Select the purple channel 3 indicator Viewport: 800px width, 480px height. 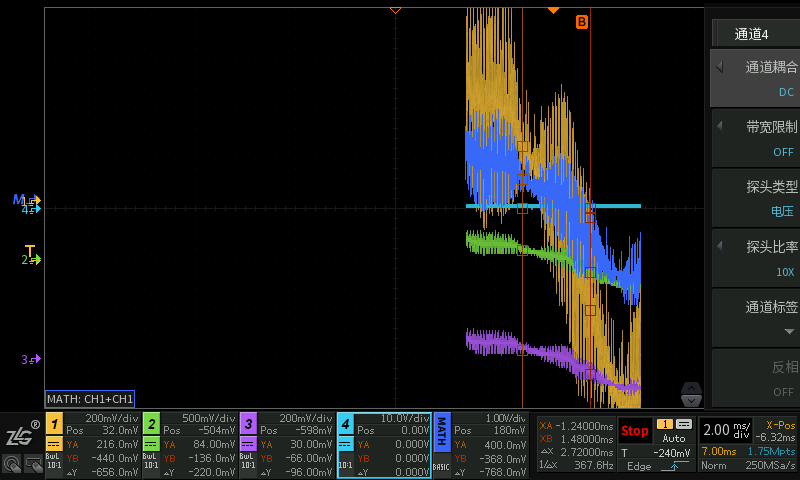(248, 423)
